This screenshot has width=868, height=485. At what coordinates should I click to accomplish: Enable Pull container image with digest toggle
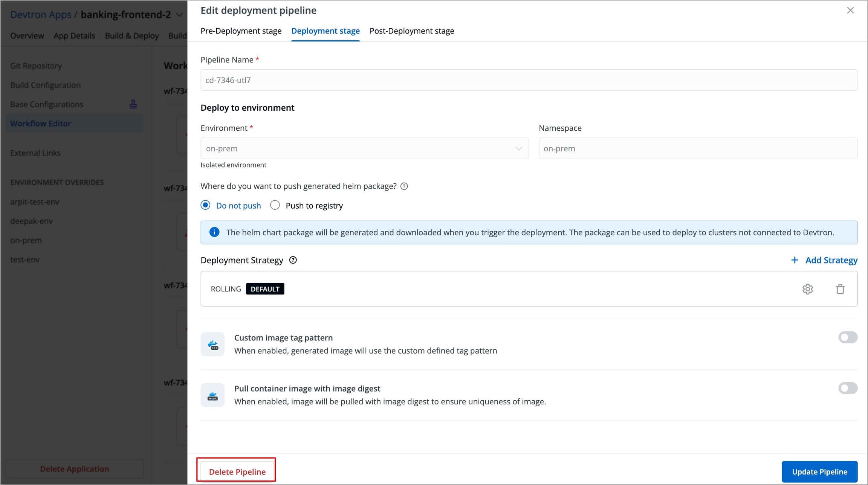click(x=848, y=388)
